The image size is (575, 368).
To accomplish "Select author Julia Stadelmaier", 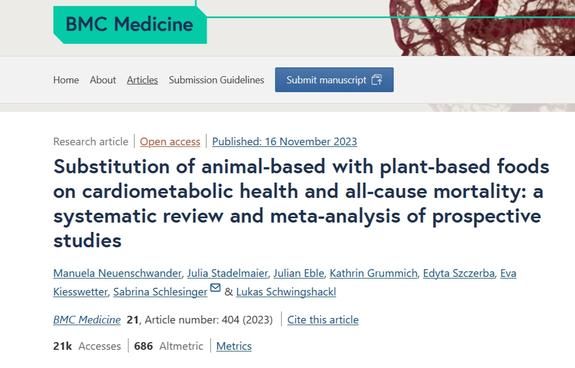I will coord(227,273).
